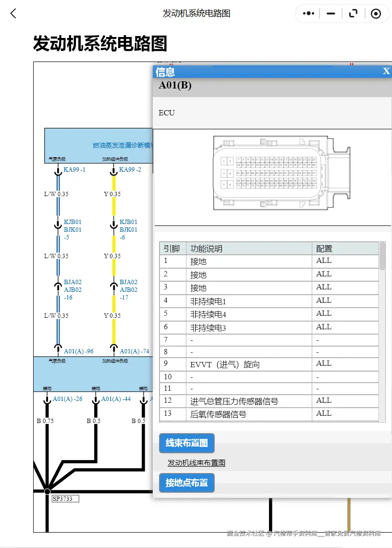392x548 pixels.
Task: Click the 燃油蒸发泄漏诊断模块 component box
Action: pyautogui.click(x=98, y=145)
